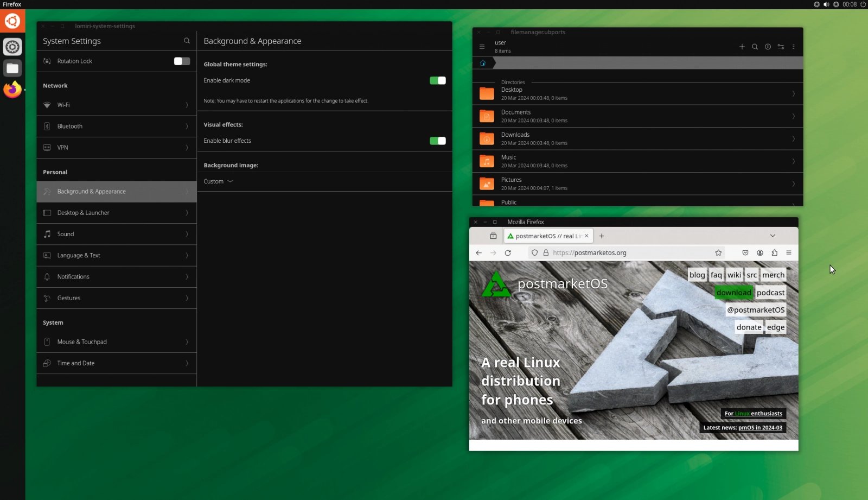Image resolution: width=868 pixels, height=500 pixels.
Task: Click the green download button
Action: pos(733,293)
